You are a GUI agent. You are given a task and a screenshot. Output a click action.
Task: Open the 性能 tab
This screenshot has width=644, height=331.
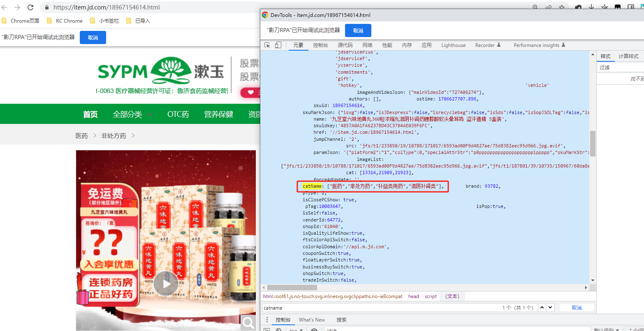click(x=387, y=45)
